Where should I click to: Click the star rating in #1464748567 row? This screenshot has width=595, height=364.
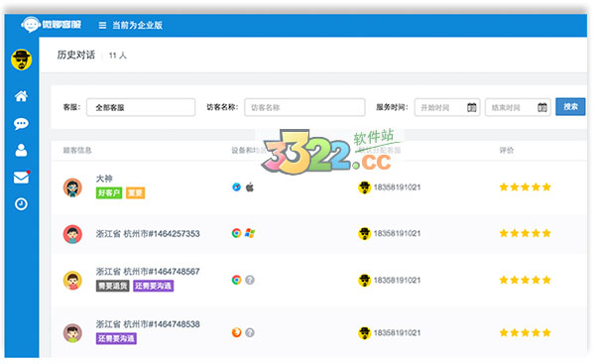pos(526,280)
